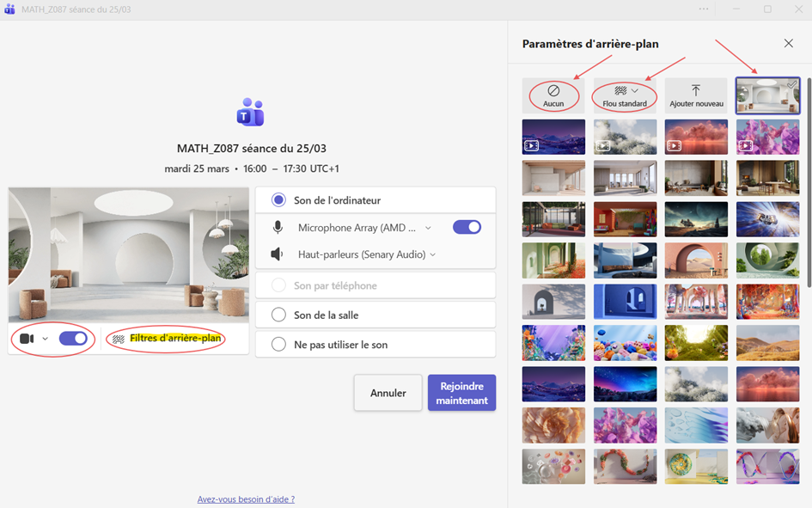This screenshot has height=508, width=812.
Task: Select Son de la salle radio button
Action: tap(278, 315)
